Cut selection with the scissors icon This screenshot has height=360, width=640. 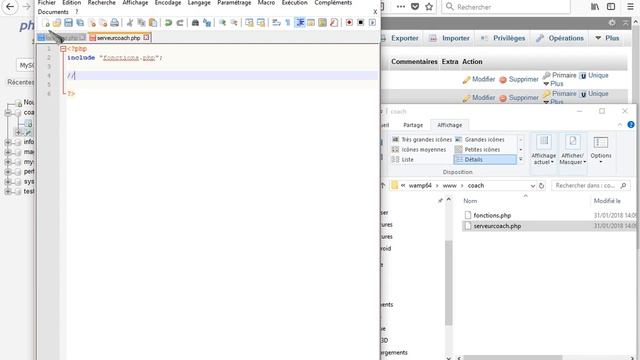pyautogui.click(x=130, y=23)
